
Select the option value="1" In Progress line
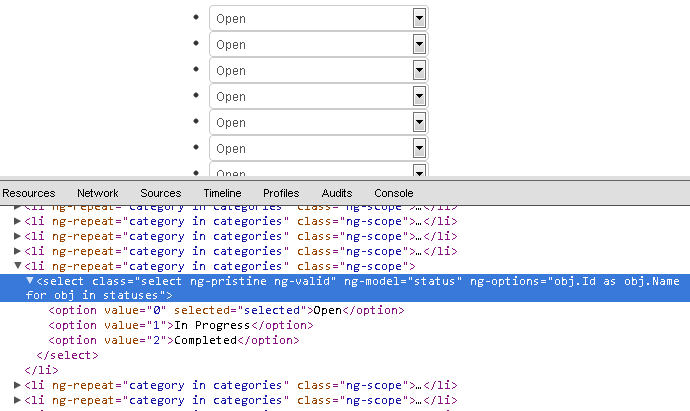181,325
